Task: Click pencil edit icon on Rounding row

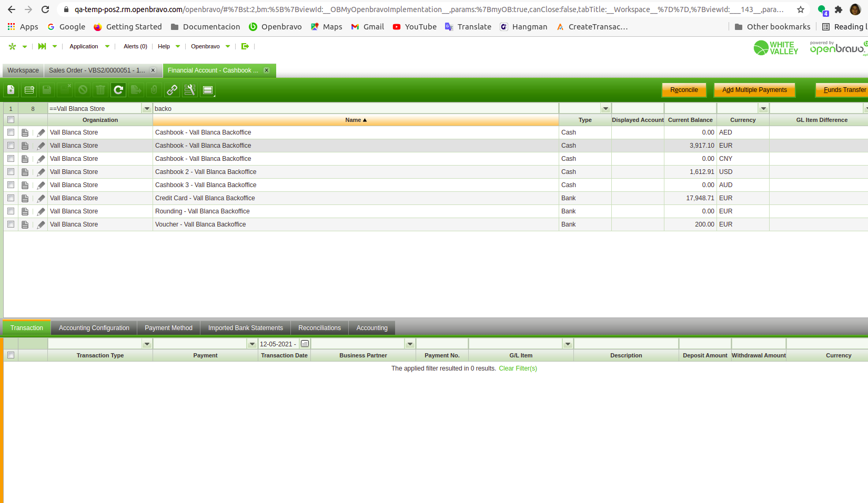Action: coord(41,211)
